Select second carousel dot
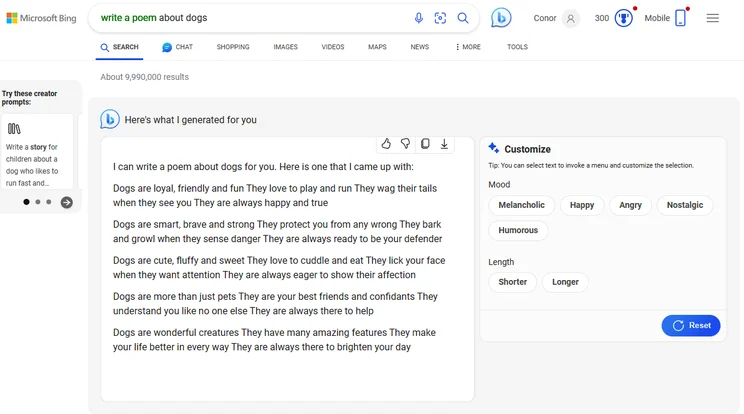The height and width of the screenshot is (414, 744). [38, 202]
